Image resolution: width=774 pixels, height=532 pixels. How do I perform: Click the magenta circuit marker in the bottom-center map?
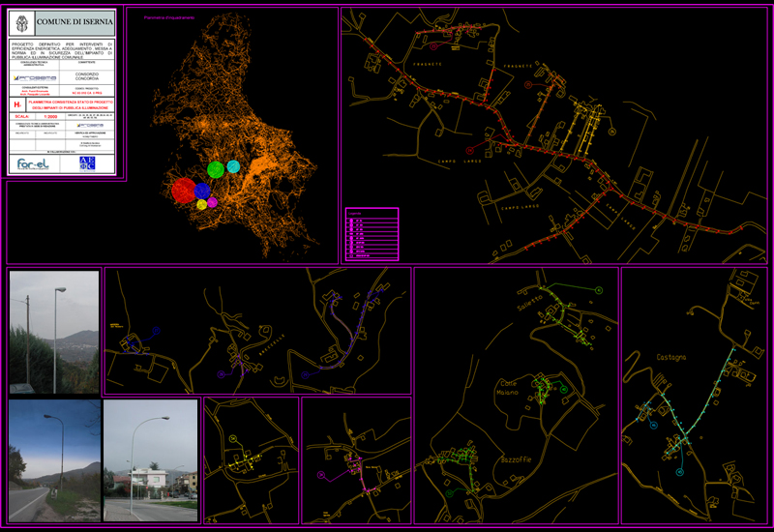(321, 475)
